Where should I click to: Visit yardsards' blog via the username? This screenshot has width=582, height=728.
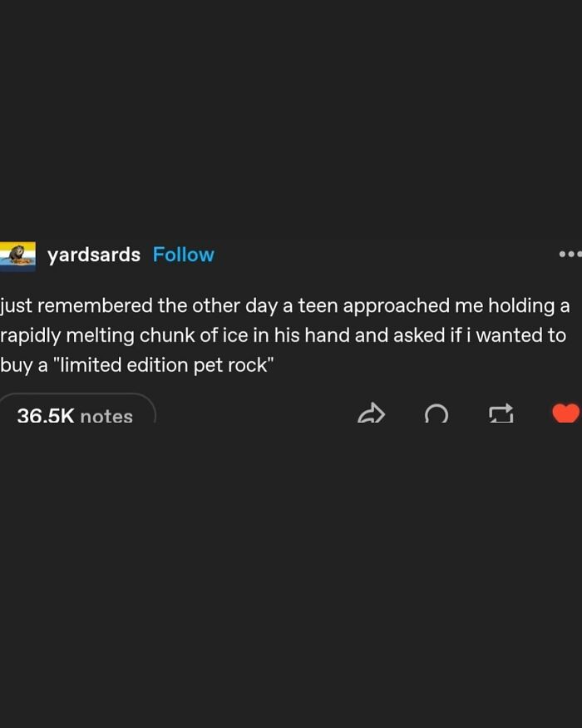click(x=94, y=255)
